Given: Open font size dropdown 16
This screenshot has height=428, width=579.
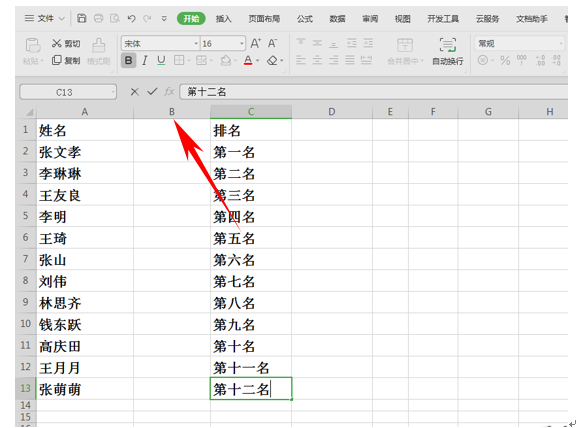Looking at the screenshot, I should click(x=242, y=44).
